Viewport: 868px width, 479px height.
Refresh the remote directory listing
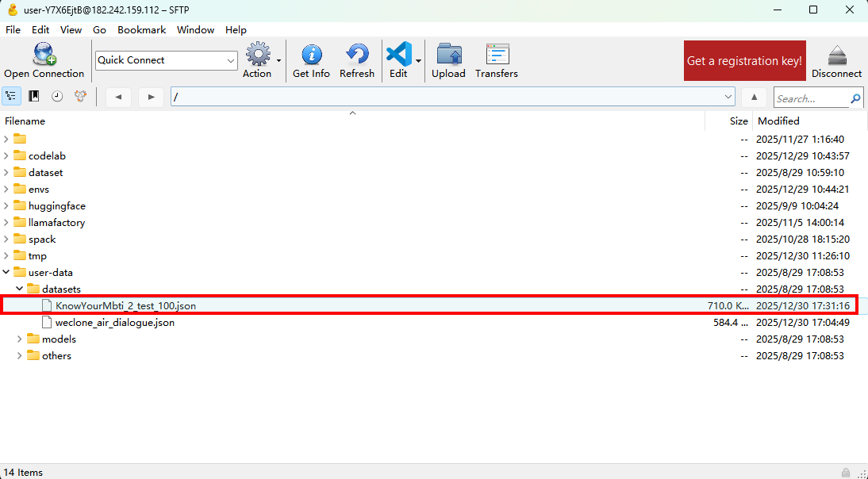point(356,56)
